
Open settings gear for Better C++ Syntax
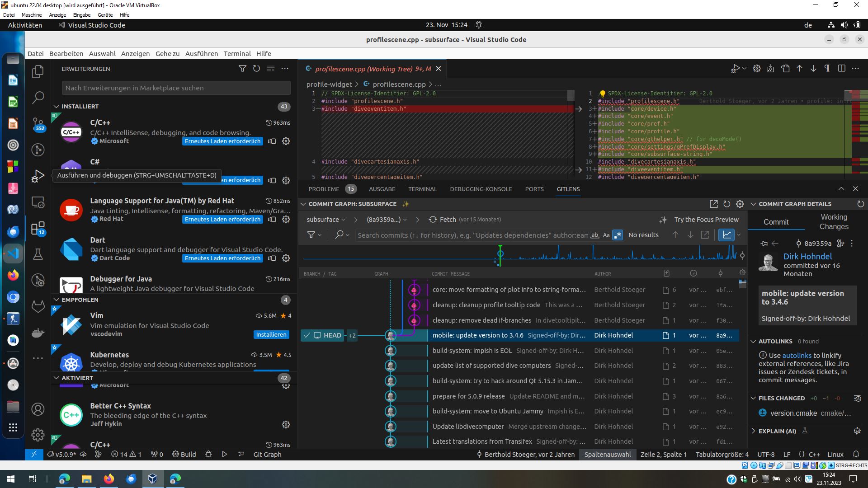click(286, 424)
